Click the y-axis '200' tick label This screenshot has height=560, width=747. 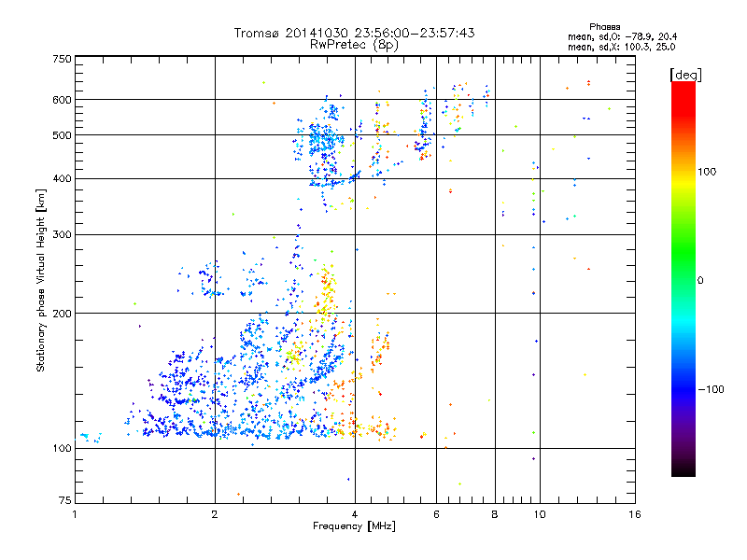pyautogui.click(x=62, y=314)
